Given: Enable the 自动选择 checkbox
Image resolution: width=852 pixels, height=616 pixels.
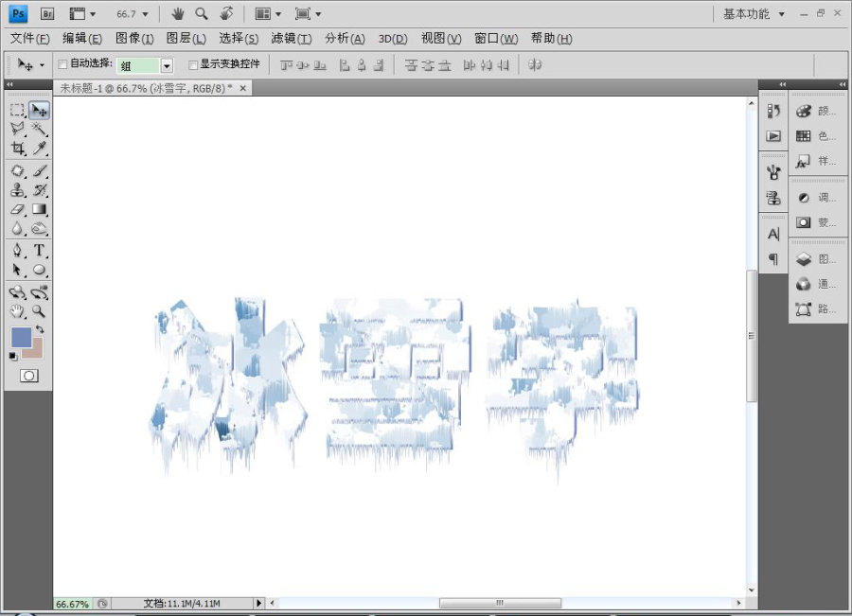Looking at the screenshot, I should point(62,64).
